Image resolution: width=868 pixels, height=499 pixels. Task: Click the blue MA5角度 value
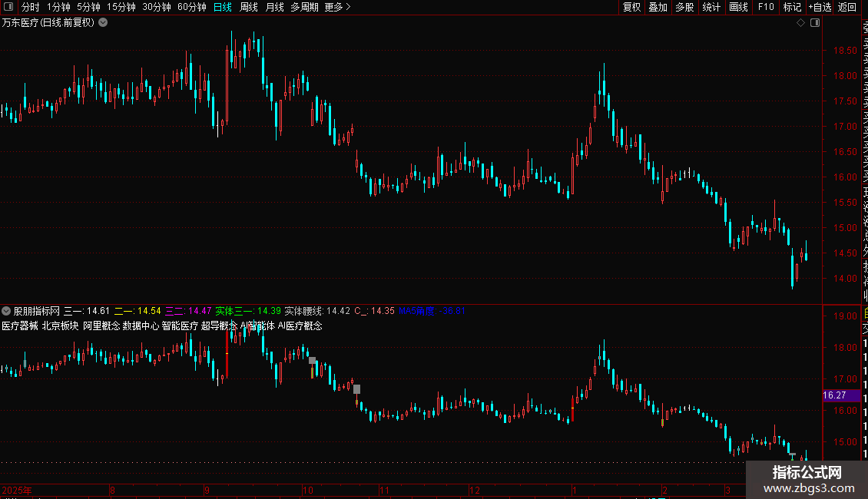(432, 311)
